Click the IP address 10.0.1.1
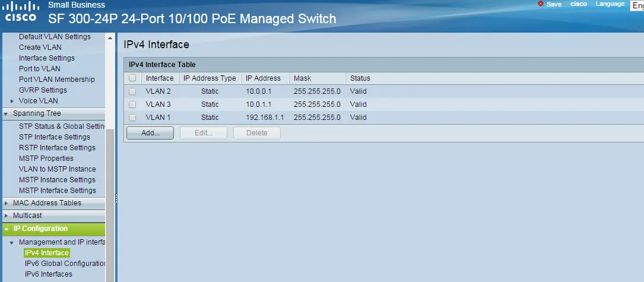The image size is (644, 282). point(259,104)
